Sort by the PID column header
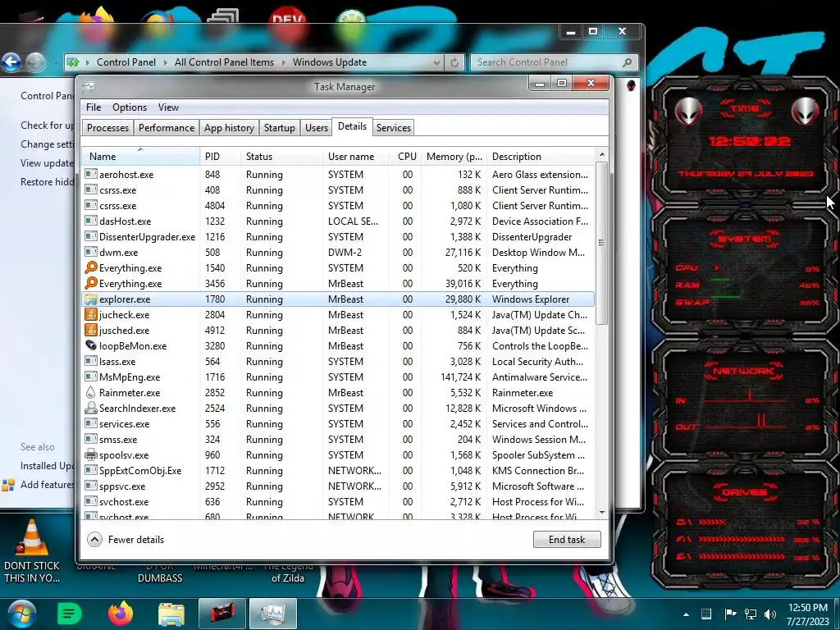 click(x=220, y=156)
